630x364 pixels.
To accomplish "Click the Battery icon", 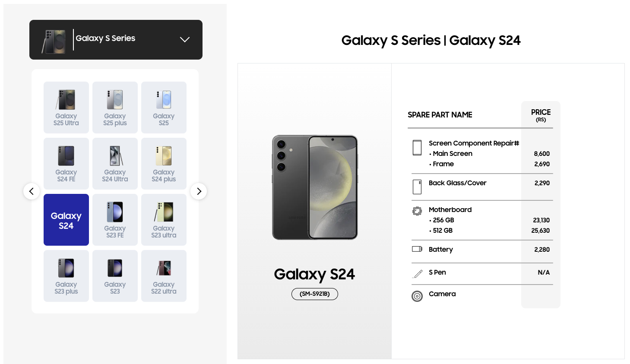I will [x=417, y=249].
